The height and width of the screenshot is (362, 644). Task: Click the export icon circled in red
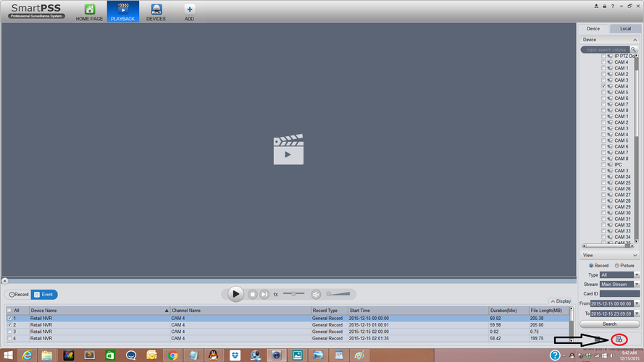tap(619, 339)
